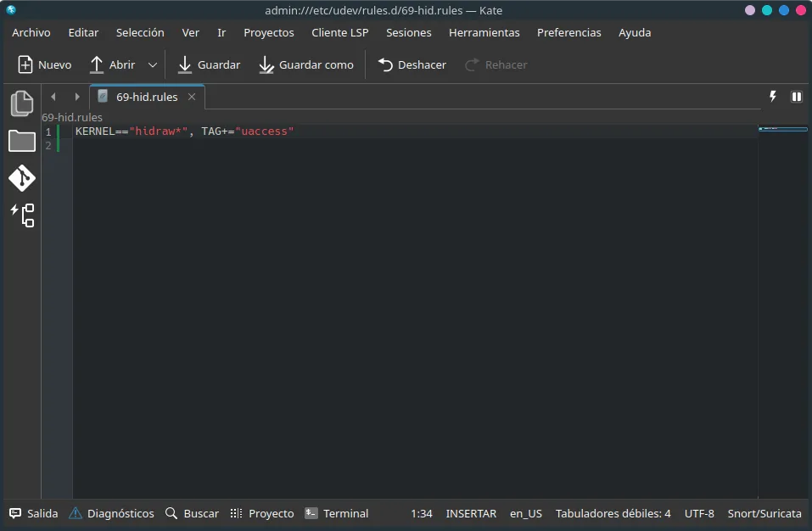The width and height of the screenshot is (812, 531).
Task: Click line number 2 in the gutter
Action: click(48, 145)
